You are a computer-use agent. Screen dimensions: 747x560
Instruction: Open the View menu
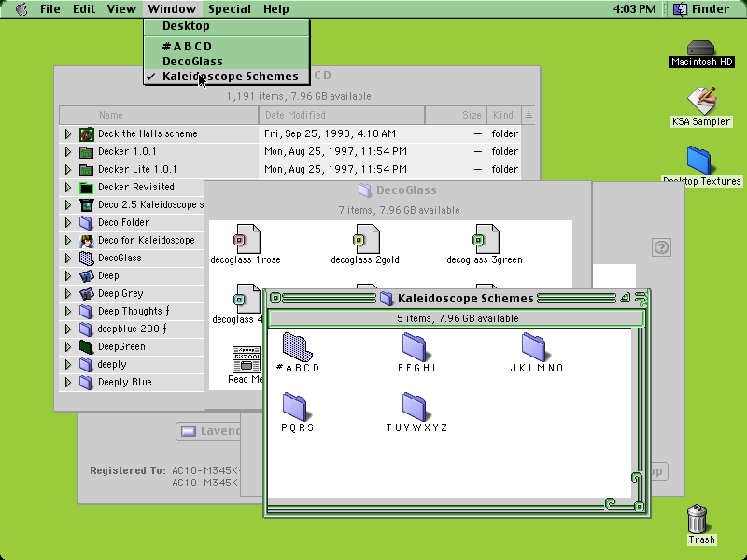pyautogui.click(x=121, y=9)
